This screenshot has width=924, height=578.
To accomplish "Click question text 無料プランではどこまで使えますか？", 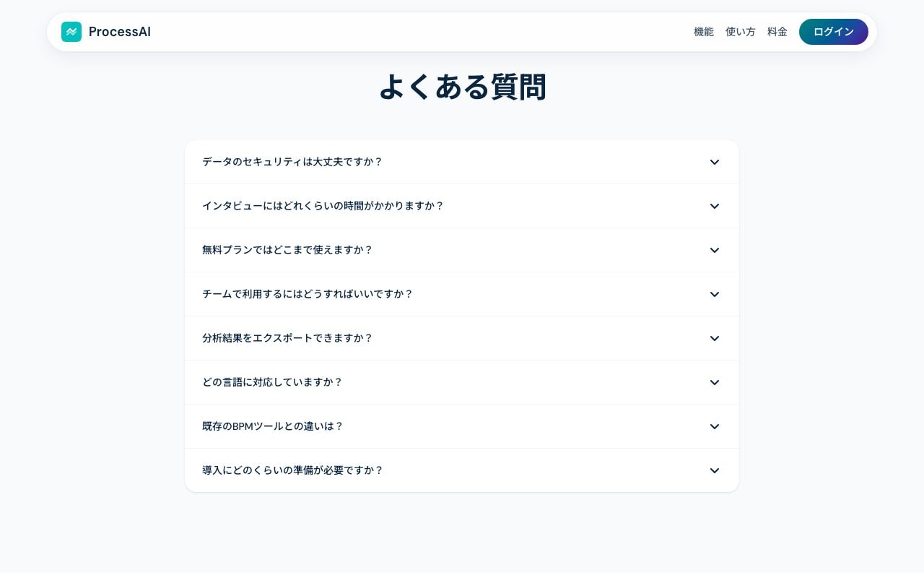I will coord(287,250).
